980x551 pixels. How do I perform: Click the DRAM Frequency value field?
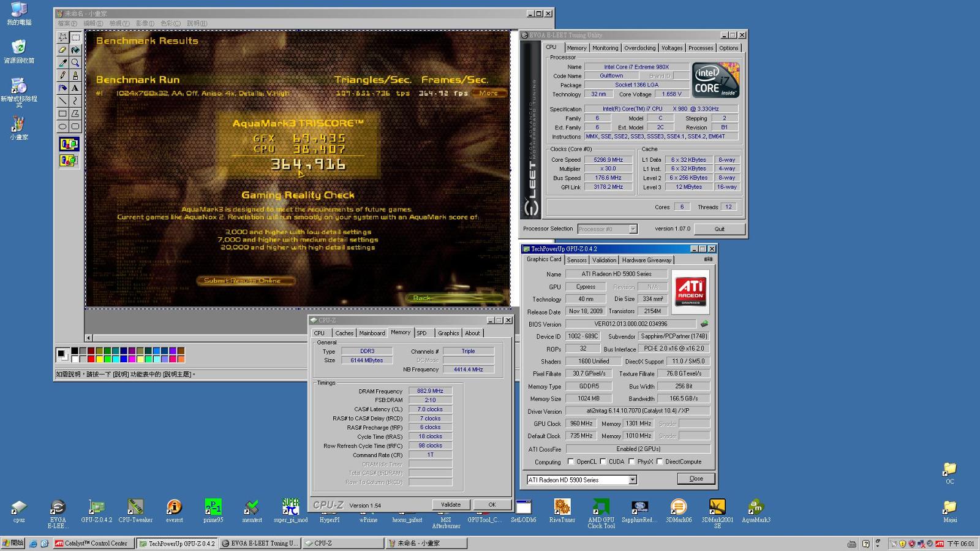tap(430, 391)
